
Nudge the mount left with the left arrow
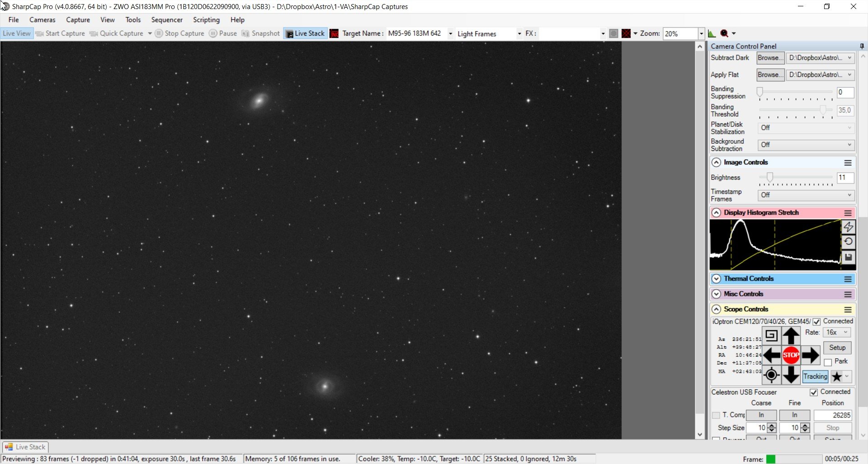[772, 355]
